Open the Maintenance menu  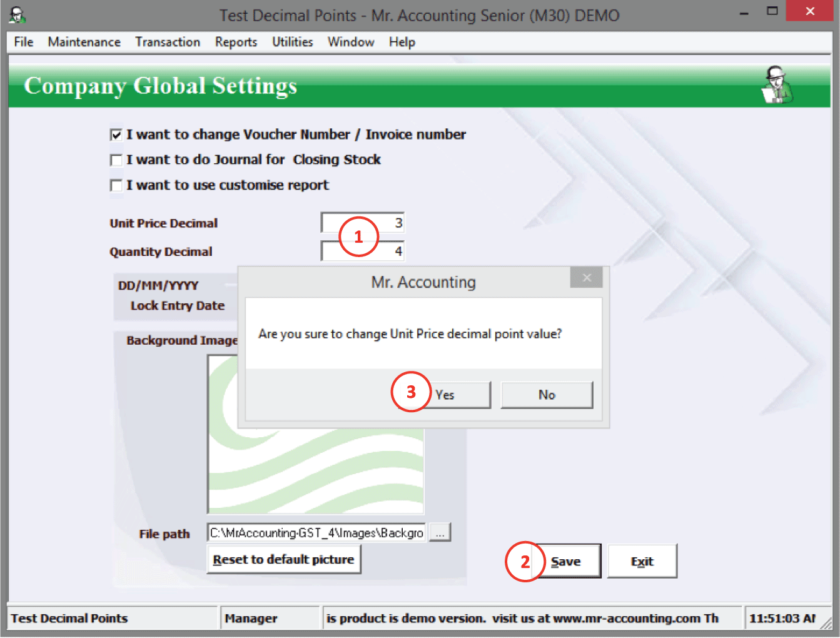(x=84, y=42)
